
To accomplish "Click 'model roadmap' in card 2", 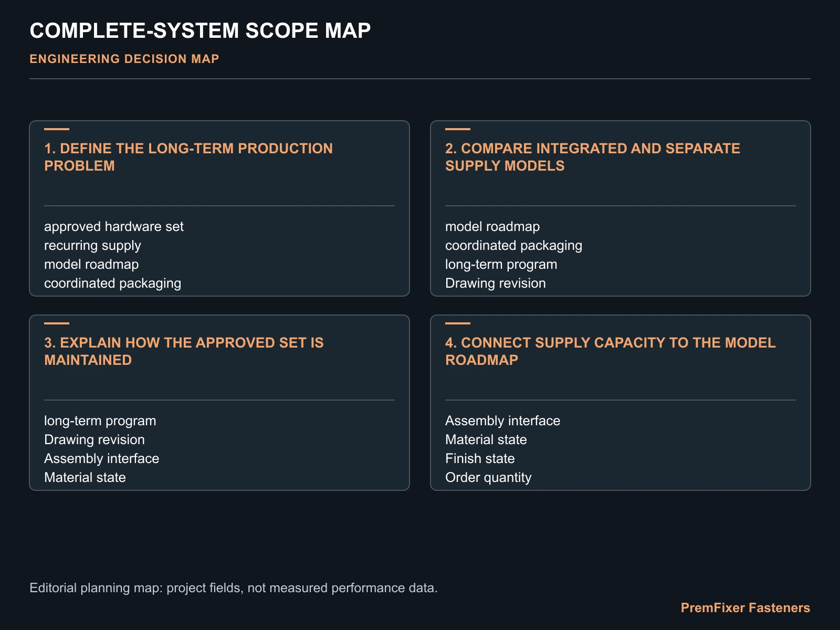I will click(492, 226).
